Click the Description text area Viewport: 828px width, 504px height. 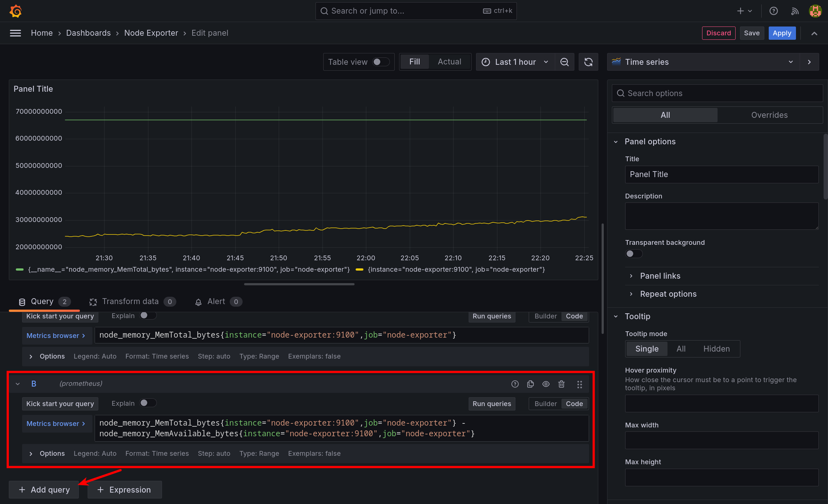click(x=722, y=216)
